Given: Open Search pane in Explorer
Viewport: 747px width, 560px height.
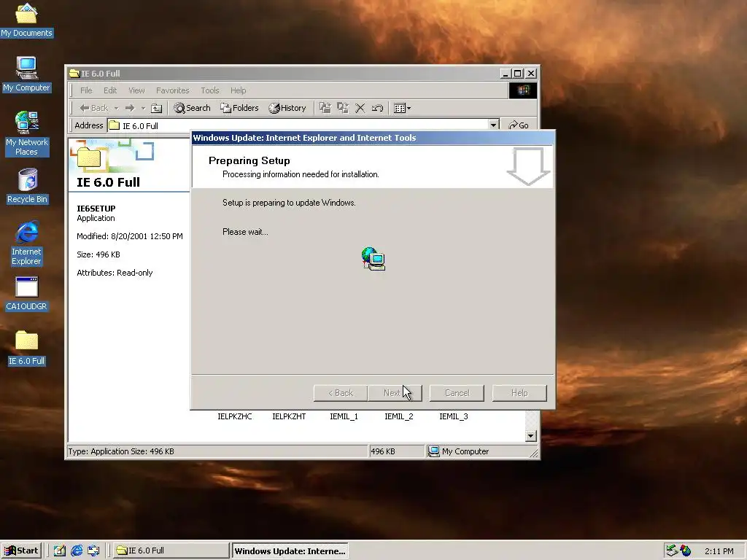Looking at the screenshot, I should point(192,108).
